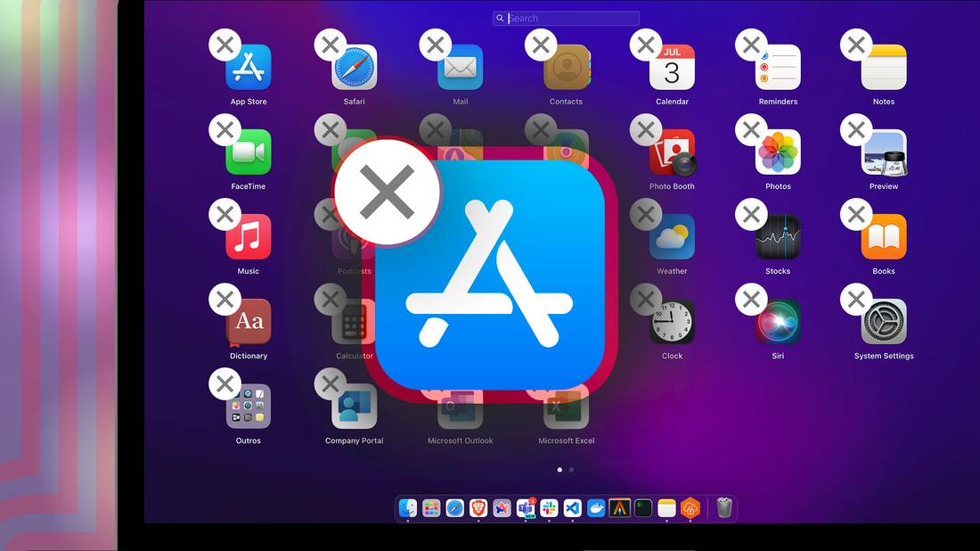The height and width of the screenshot is (551, 980).
Task: Open Safari from the Launchpad grid
Action: coord(355,68)
